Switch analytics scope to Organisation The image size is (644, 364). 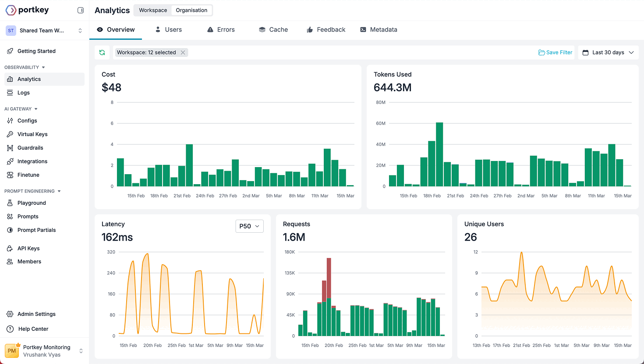point(191,10)
